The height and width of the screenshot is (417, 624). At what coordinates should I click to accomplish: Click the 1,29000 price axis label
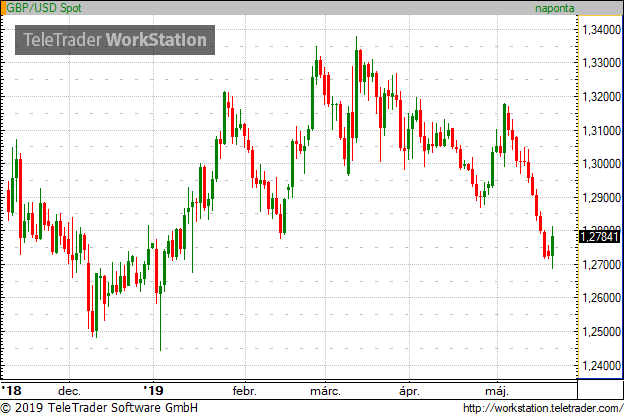[601, 197]
